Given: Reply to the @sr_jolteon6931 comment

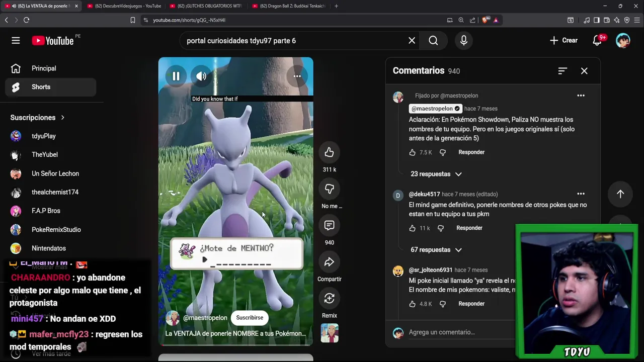Looking at the screenshot, I should pos(471,304).
